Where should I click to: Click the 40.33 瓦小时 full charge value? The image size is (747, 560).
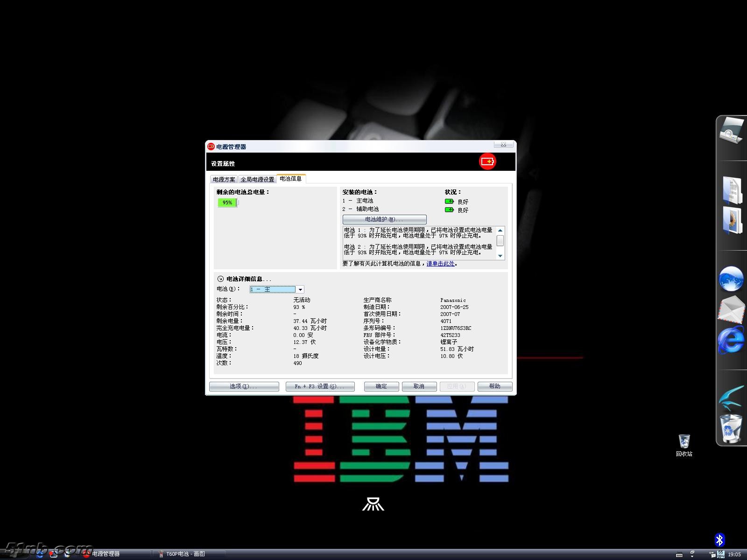click(310, 328)
